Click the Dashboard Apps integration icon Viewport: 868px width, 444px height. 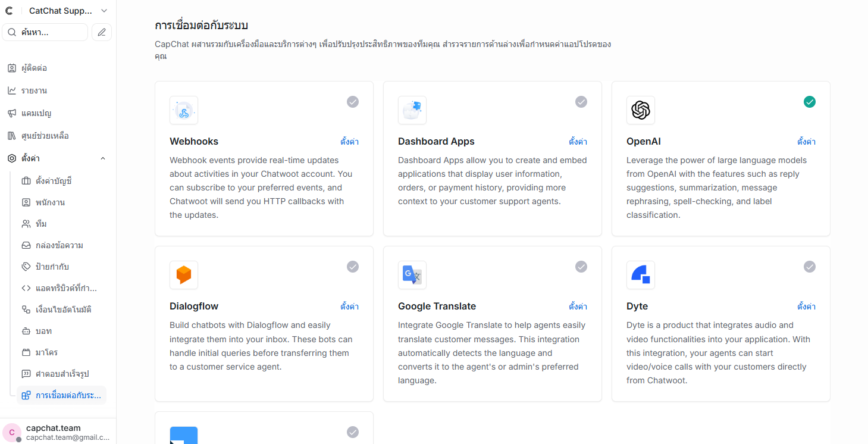[412, 110]
